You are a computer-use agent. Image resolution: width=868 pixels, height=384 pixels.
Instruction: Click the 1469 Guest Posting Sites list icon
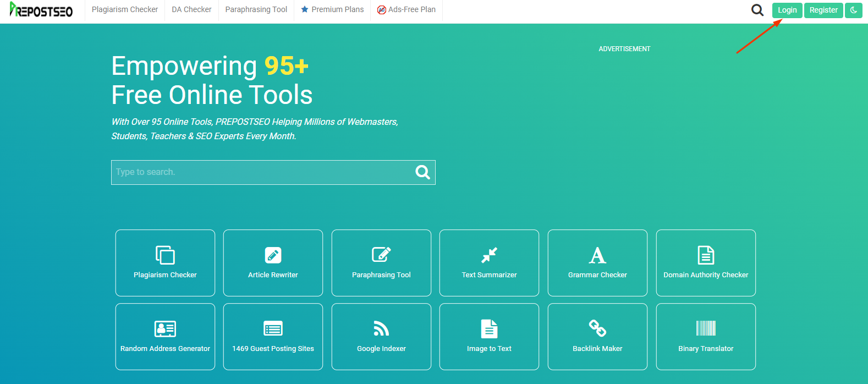coord(273,328)
